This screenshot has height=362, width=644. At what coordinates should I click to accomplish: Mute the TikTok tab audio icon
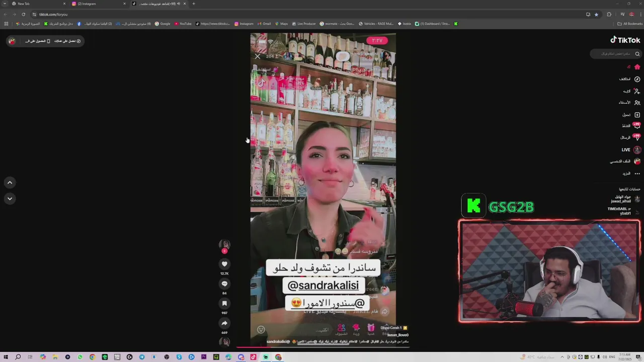[x=179, y=4]
